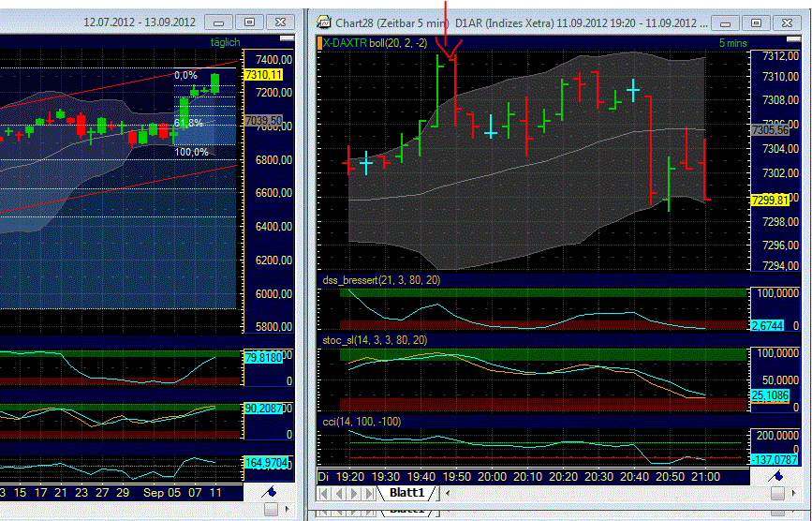Click the 90,2087 value in daily chart
Screen dimensions: 812x521
[x=263, y=409]
